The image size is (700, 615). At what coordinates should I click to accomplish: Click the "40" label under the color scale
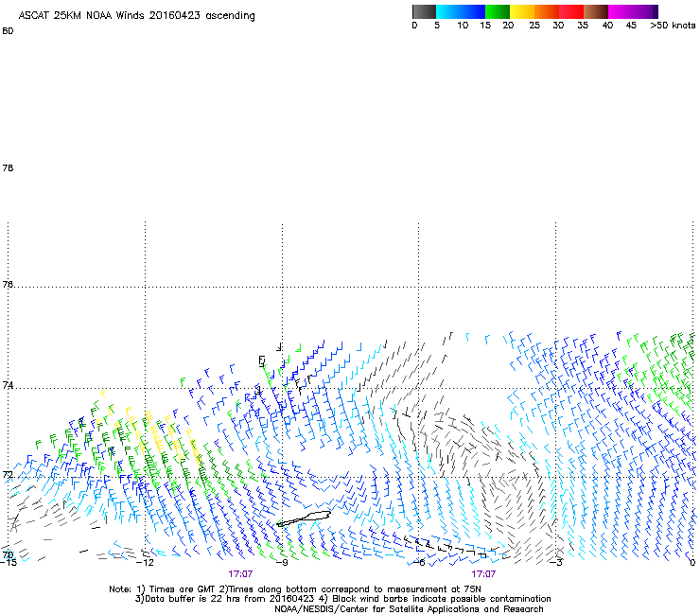pyautogui.click(x=607, y=26)
